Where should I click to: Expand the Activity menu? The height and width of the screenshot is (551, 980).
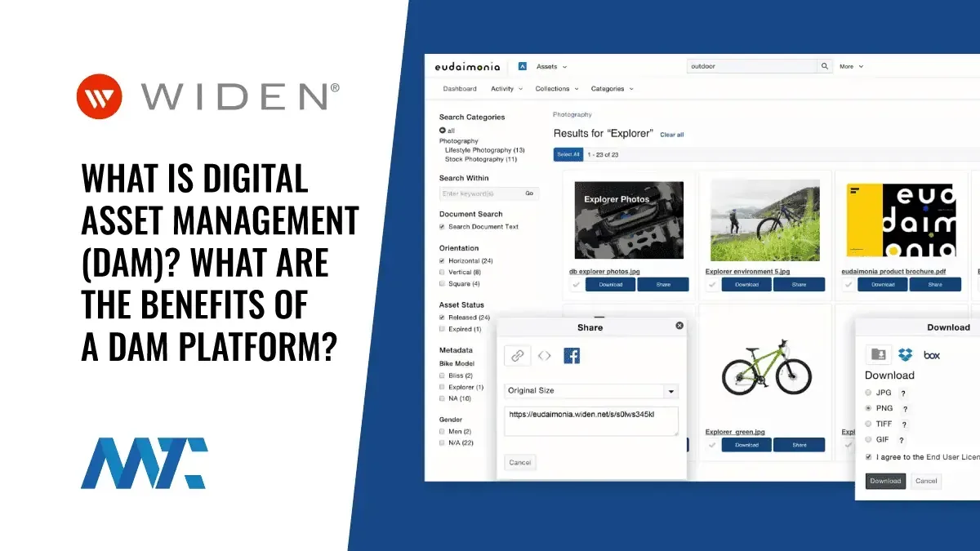506,89
